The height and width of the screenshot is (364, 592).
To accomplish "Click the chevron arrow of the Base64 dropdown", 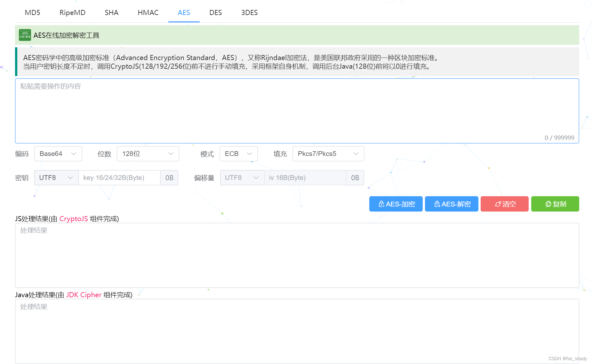I will [74, 154].
